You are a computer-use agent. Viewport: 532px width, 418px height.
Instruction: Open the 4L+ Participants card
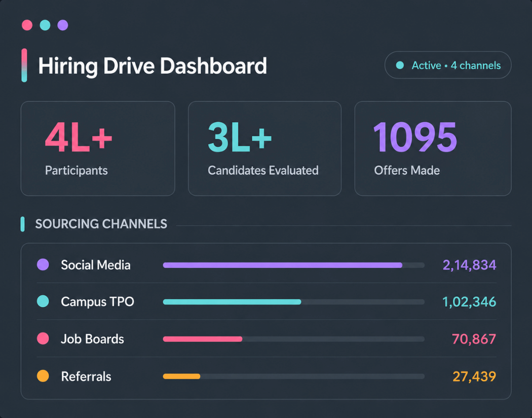pyautogui.click(x=98, y=148)
